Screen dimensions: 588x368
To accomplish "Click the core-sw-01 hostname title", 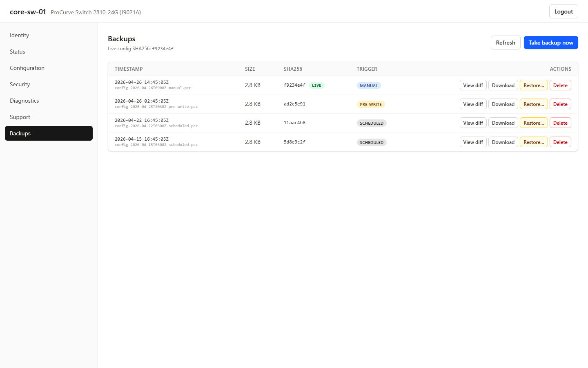I will 28,12.
